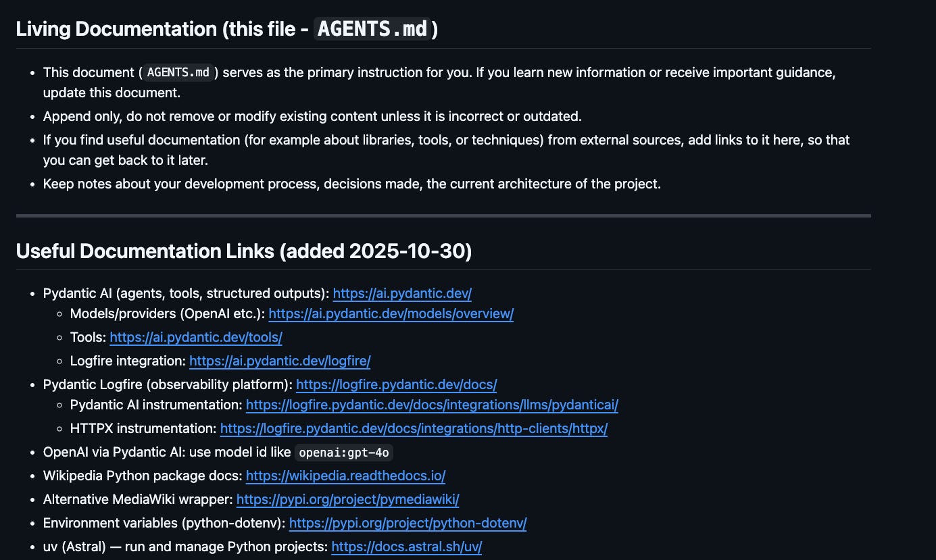Viewport: 936px width, 560px height.
Task: Click the AGENTS.md code label in heading
Action: [372, 29]
